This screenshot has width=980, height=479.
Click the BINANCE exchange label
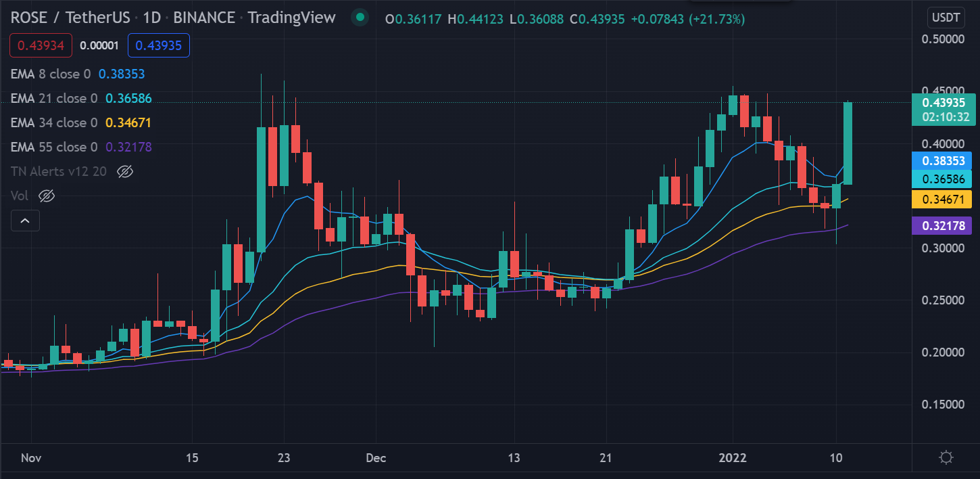(203, 18)
